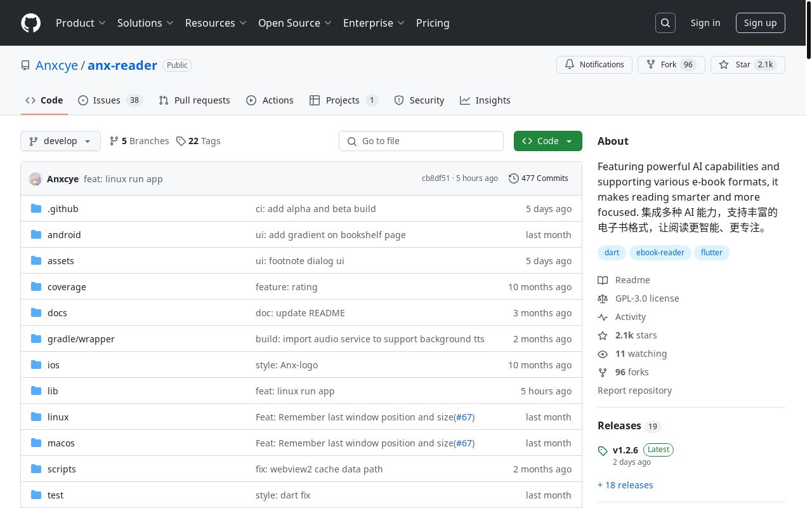Expand the Product menu
The width and height of the screenshot is (812, 508).
pyautogui.click(x=81, y=23)
